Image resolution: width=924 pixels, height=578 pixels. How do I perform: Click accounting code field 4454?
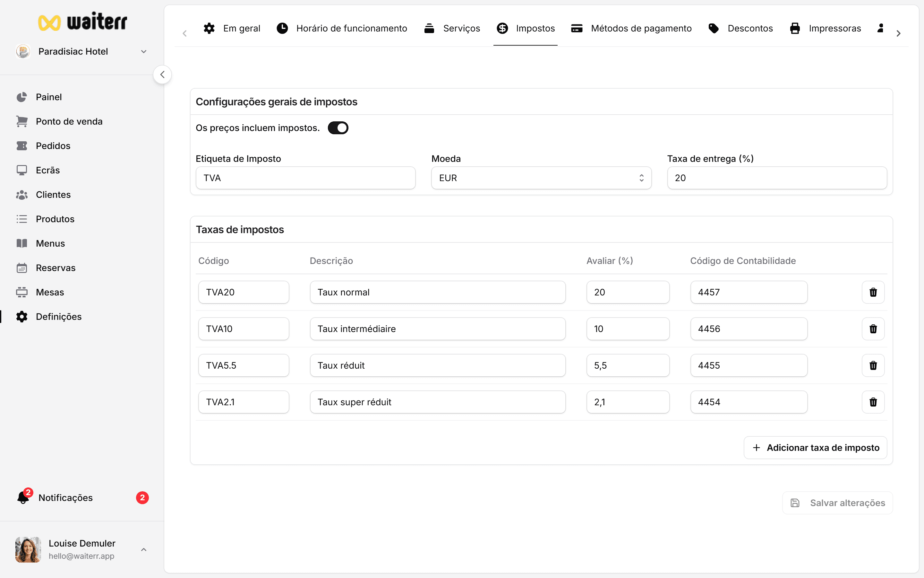(x=749, y=402)
